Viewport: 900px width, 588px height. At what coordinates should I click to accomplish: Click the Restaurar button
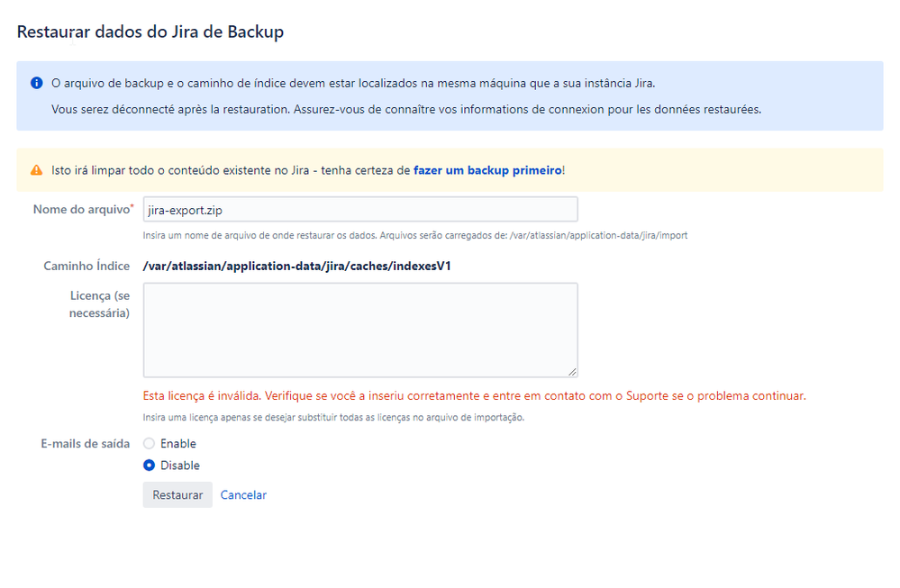tap(177, 495)
